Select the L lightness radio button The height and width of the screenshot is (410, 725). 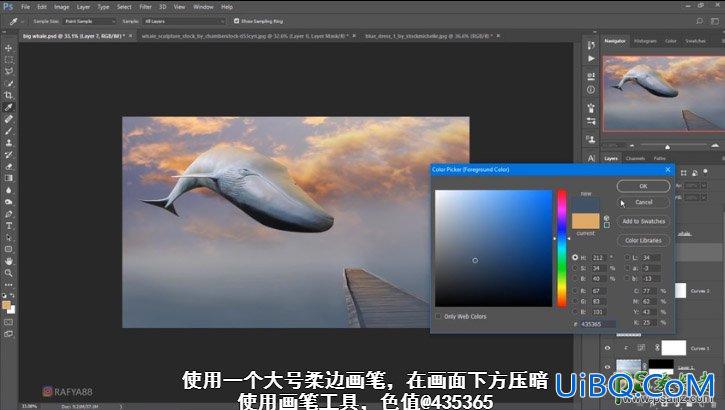click(x=627, y=257)
